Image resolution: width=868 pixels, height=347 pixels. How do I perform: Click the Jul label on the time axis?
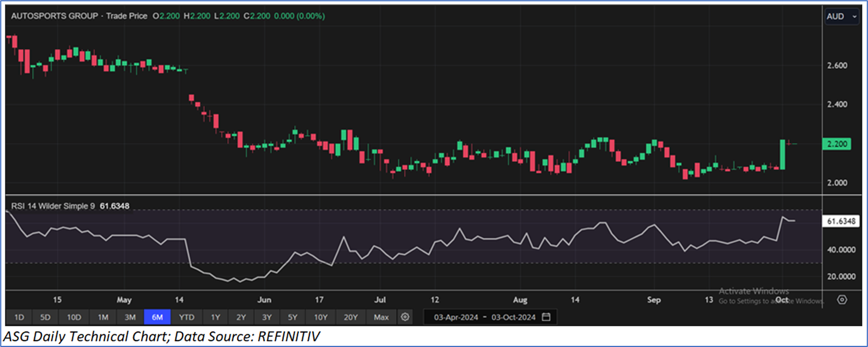click(x=381, y=300)
